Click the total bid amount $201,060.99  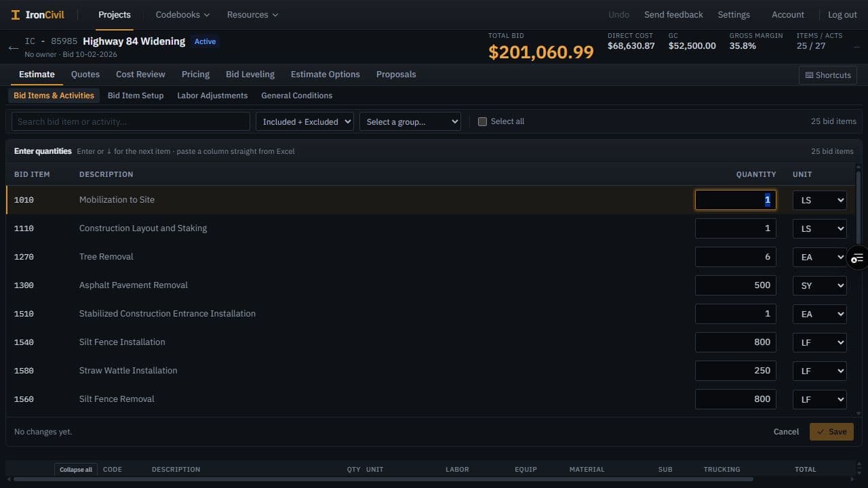click(541, 52)
